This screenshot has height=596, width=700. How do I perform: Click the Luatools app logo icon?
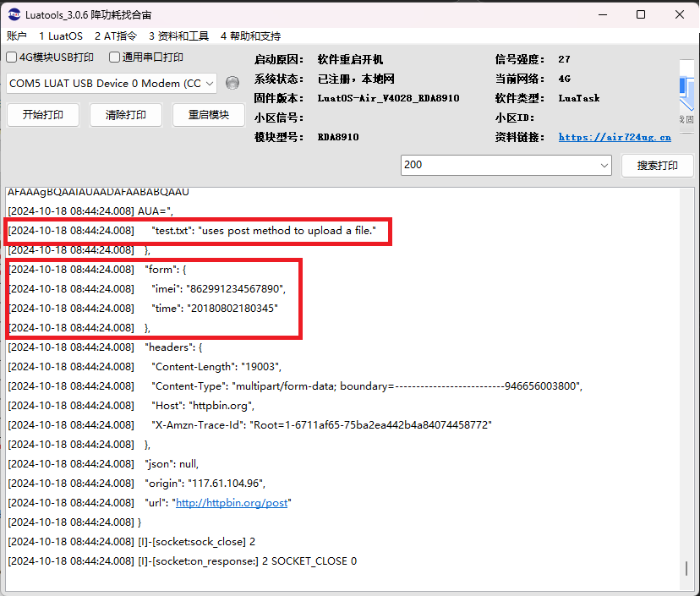tap(14, 15)
